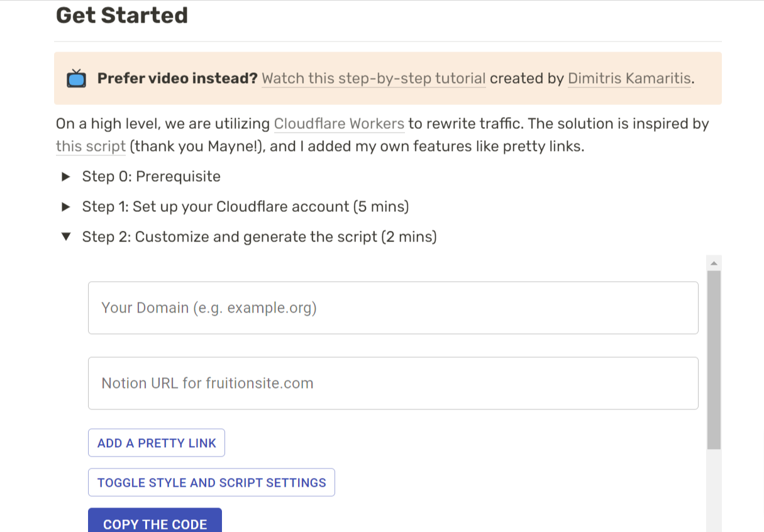Click the Step 0: Prerequisite label
The image size is (764, 532).
pyautogui.click(x=151, y=177)
